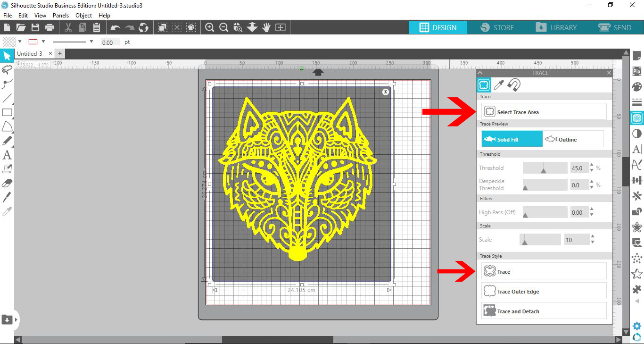Select the Line drawing tool
Image resolution: width=644 pixels, height=344 pixels.
7,98
